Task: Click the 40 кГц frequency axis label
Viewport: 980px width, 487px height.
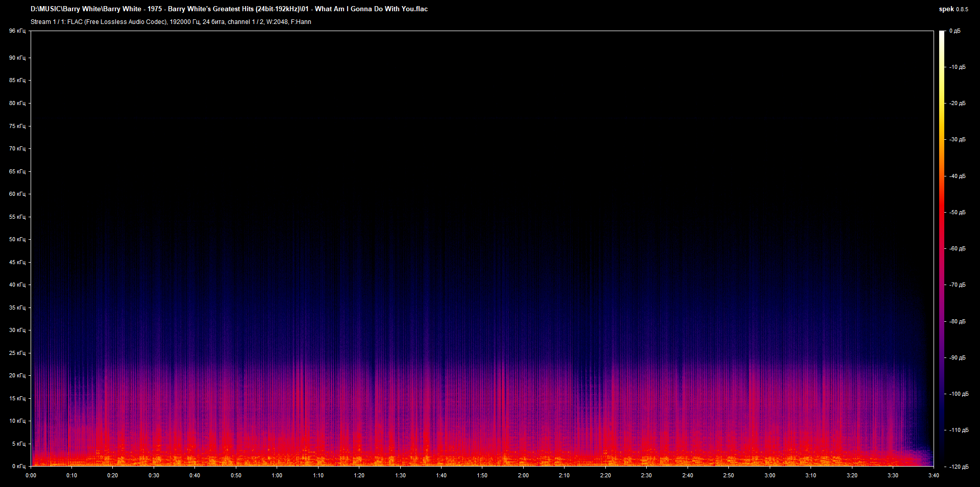Action: tap(17, 285)
